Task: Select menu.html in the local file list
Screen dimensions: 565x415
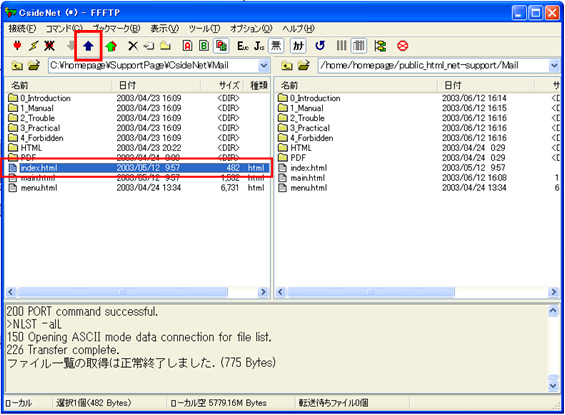Action: tap(39, 188)
